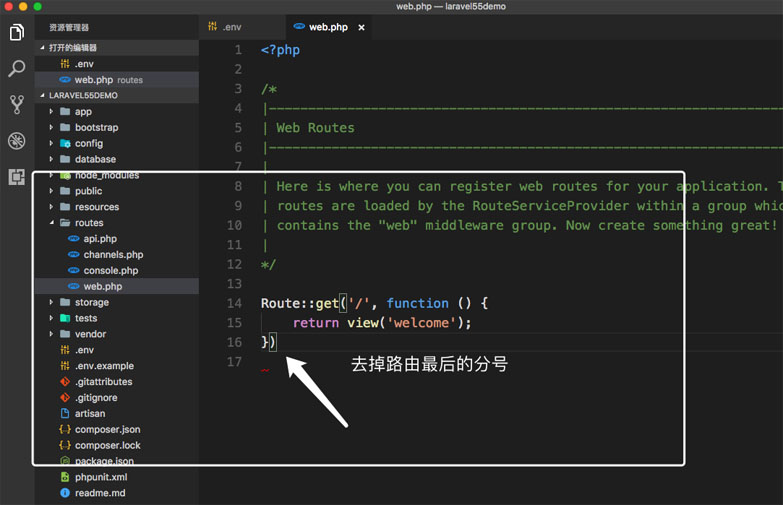The height and width of the screenshot is (505, 783).
Task: Select web.php routes in open editors
Action: (117, 80)
